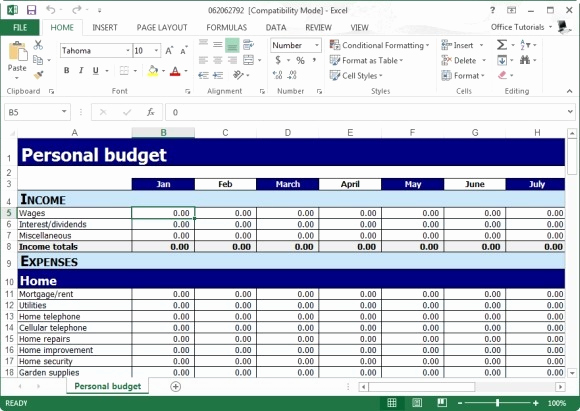Increase font size with large A
The width and height of the screenshot is (580, 411).
[x=169, y=51]
